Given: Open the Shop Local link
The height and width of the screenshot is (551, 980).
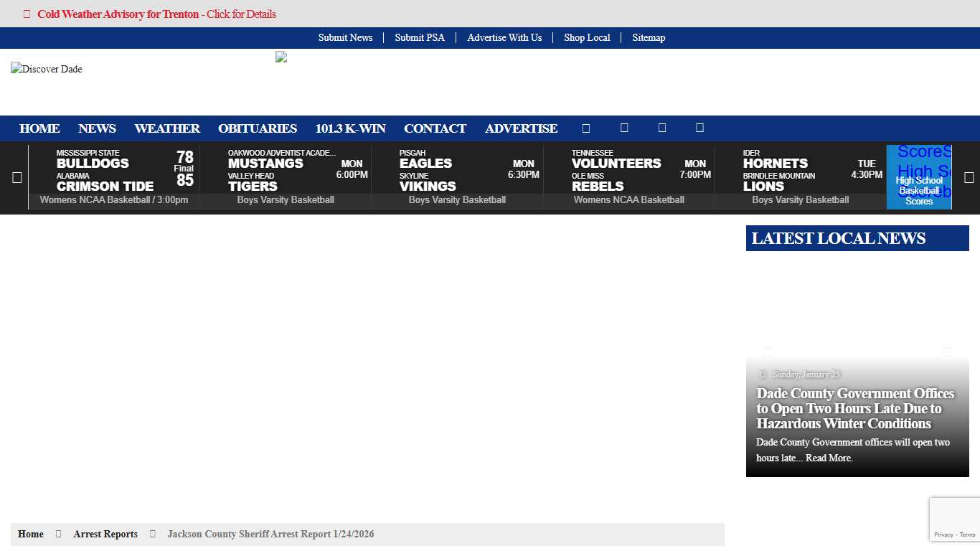Looking at the screenshot, I should [x=587, y=37].
